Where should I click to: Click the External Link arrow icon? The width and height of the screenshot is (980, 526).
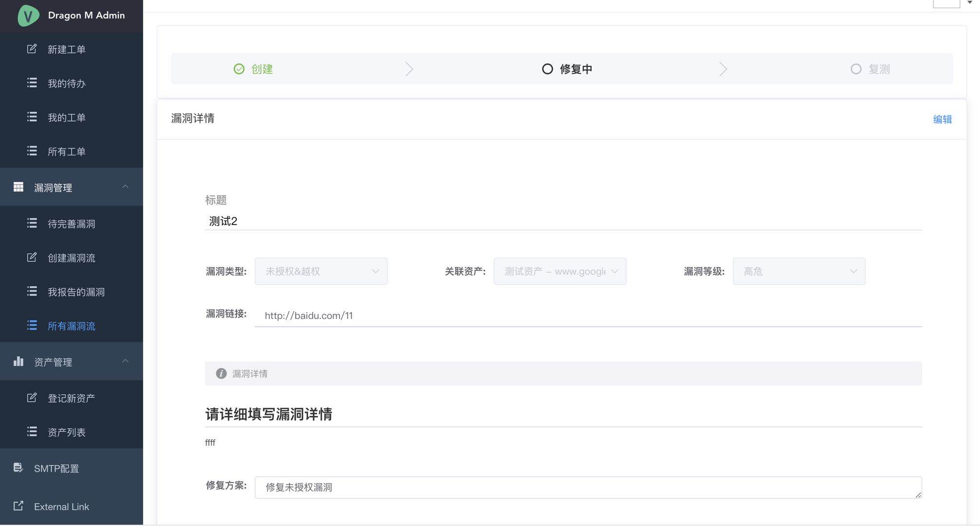tap(18, 506)
